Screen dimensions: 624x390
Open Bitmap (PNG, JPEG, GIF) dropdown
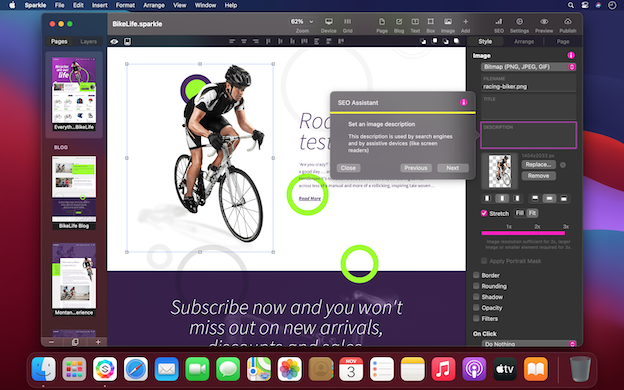(528, 67)
